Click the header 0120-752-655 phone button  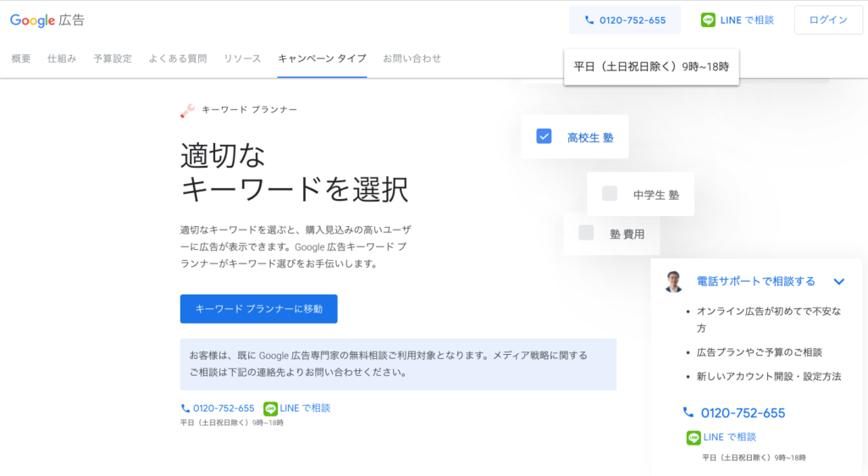625,20
